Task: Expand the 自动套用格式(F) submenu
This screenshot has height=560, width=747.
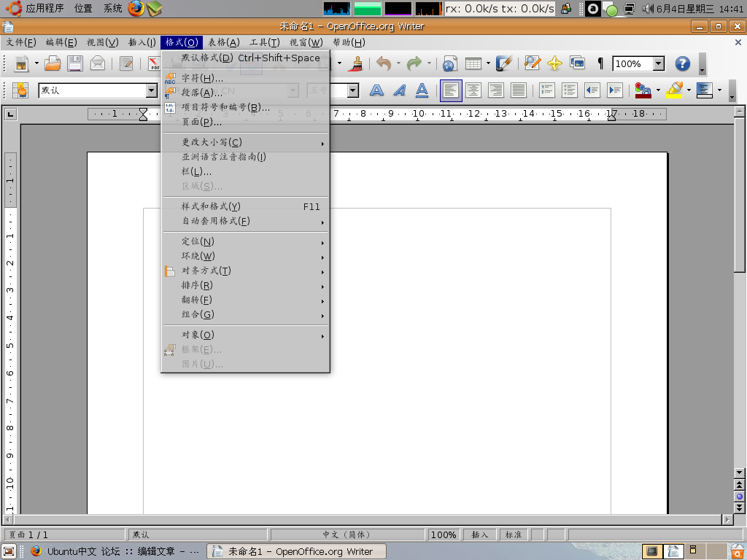Action: click(245, 221)
